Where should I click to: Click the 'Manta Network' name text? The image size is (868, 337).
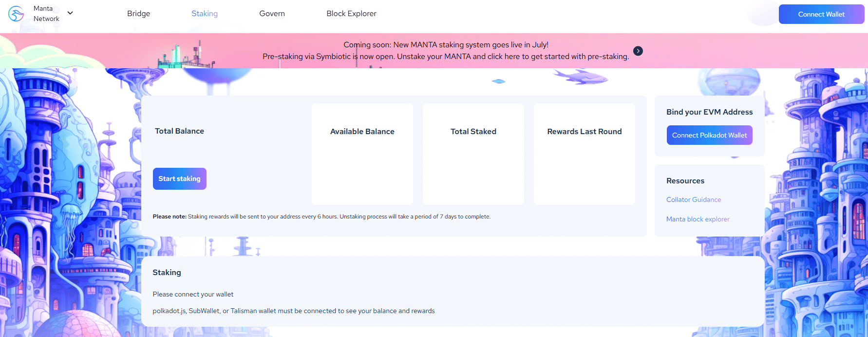tap(46, 14)
